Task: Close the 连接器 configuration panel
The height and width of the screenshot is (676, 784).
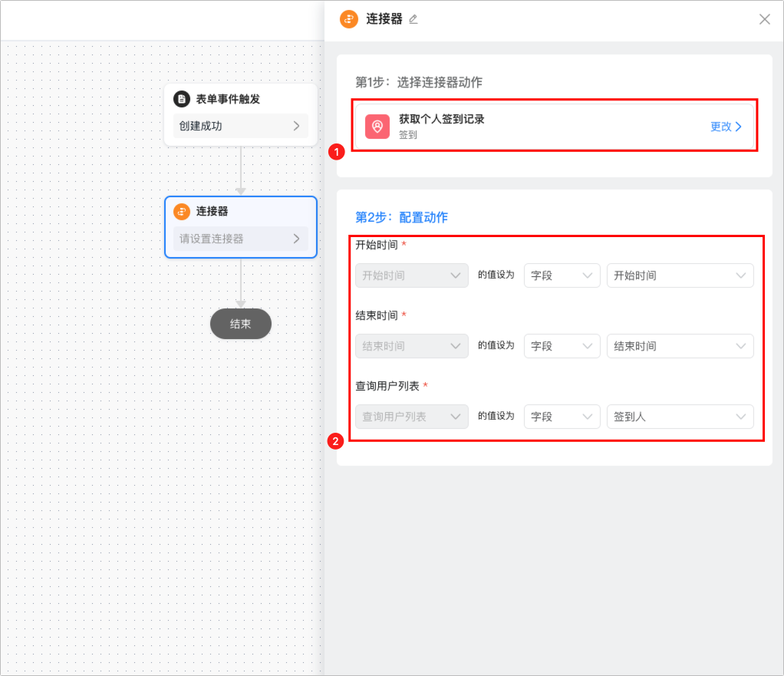Action: coord(764,20)
